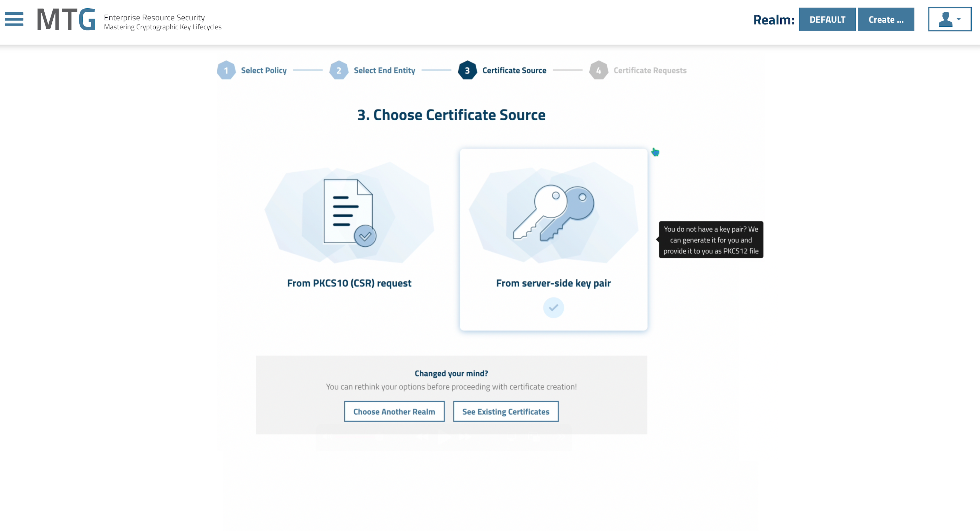This screenshot has height=531, width=980.
Task: Click Certificate Source step label
Action: 514,70
